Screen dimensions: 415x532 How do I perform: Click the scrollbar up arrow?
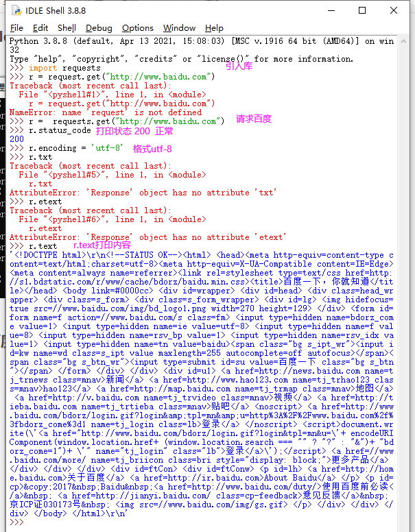pyautogui.click(x=404, y=41)
